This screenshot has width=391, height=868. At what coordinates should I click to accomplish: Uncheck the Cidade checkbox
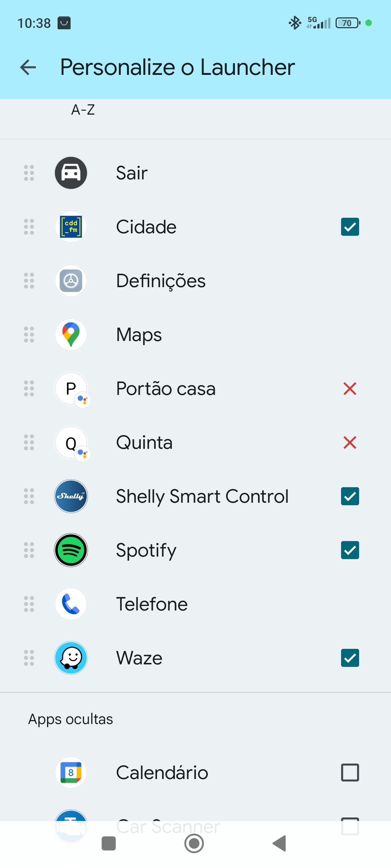(x=350, y=227)
